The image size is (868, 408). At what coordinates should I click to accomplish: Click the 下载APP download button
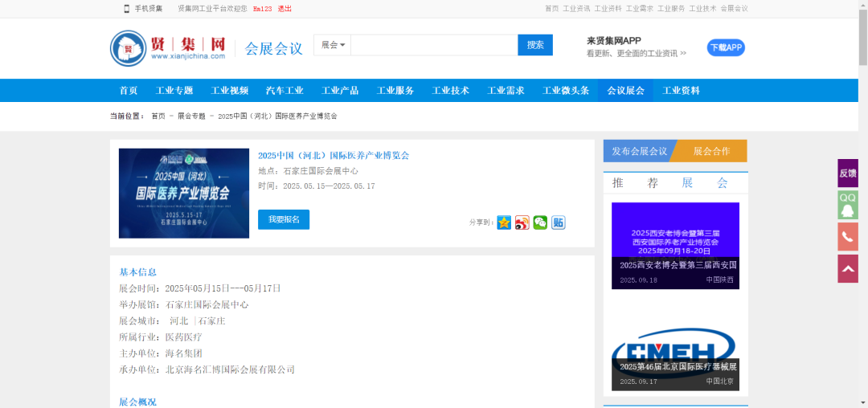click(726, 47)
